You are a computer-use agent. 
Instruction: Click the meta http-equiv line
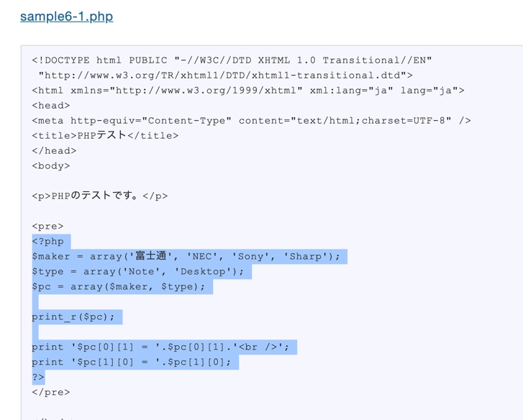click(251, 120)
